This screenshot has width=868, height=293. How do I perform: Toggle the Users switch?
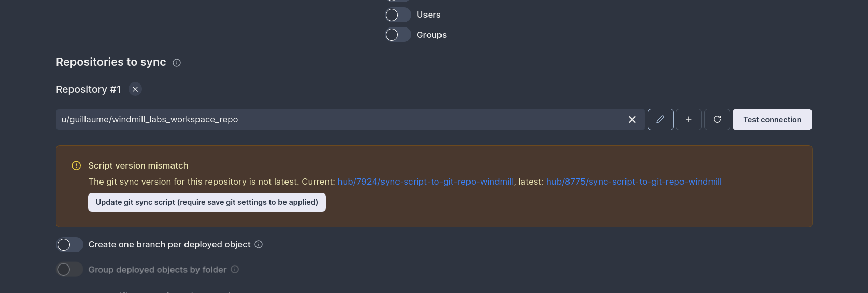coord(398,15)
